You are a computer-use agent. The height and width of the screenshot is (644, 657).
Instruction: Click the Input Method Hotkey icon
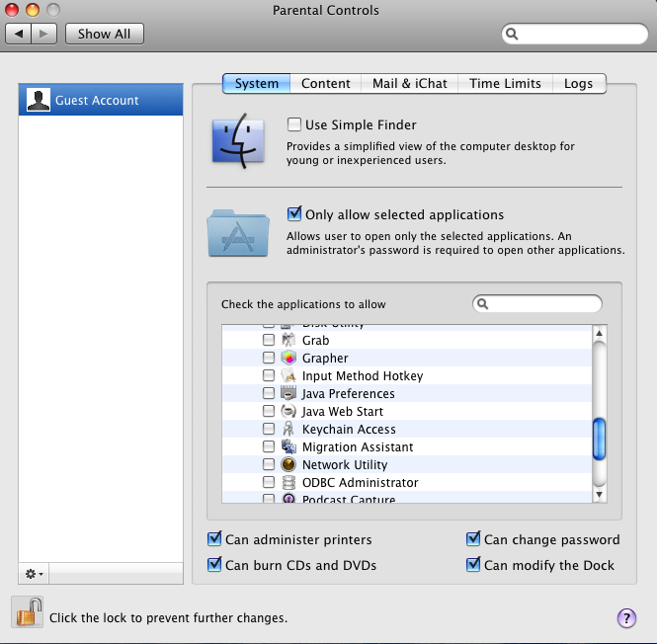pyautogui.click(x=288, y=375)
